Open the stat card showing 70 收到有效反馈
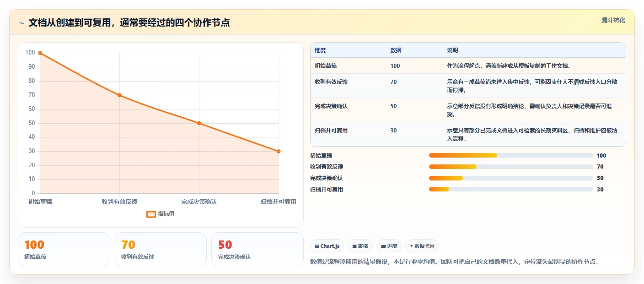 tap(161, 249)
